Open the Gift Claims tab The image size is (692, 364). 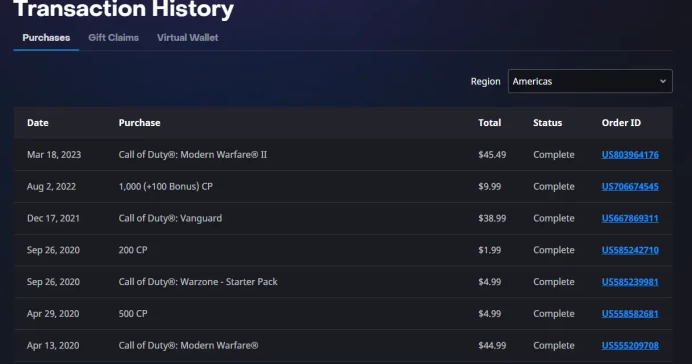click(x=113, y=38)
